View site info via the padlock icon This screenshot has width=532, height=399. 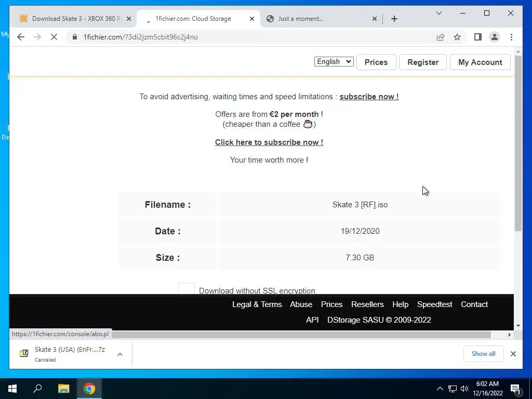75,37
